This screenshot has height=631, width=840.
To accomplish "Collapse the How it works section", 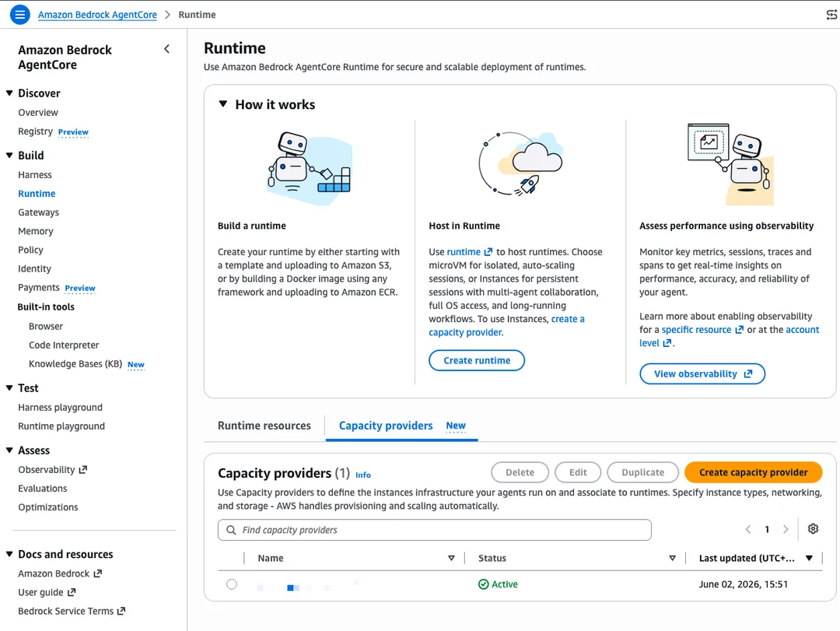I will point(223,104).
